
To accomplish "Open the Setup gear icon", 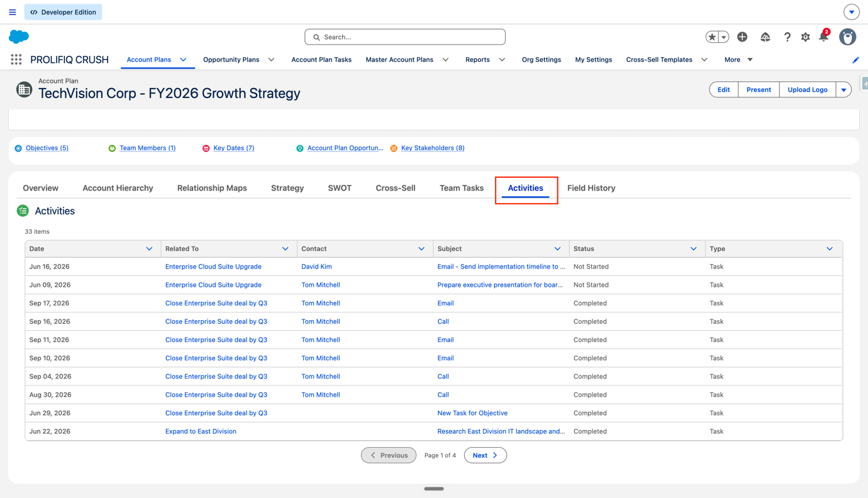I will point(806,37).
